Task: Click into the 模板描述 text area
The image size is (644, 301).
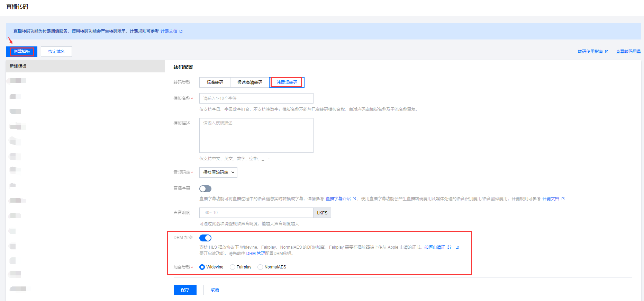Action: [x=256, y=135]
